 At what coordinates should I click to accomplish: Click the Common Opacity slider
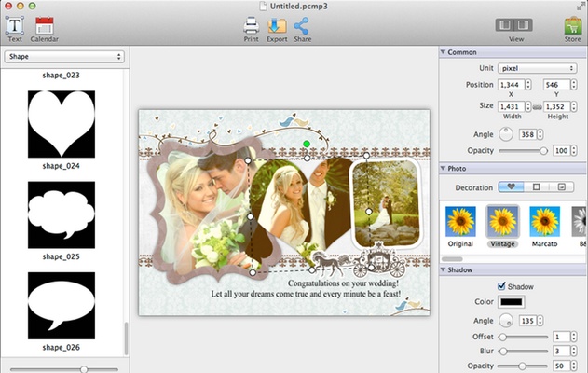(523, 150)
